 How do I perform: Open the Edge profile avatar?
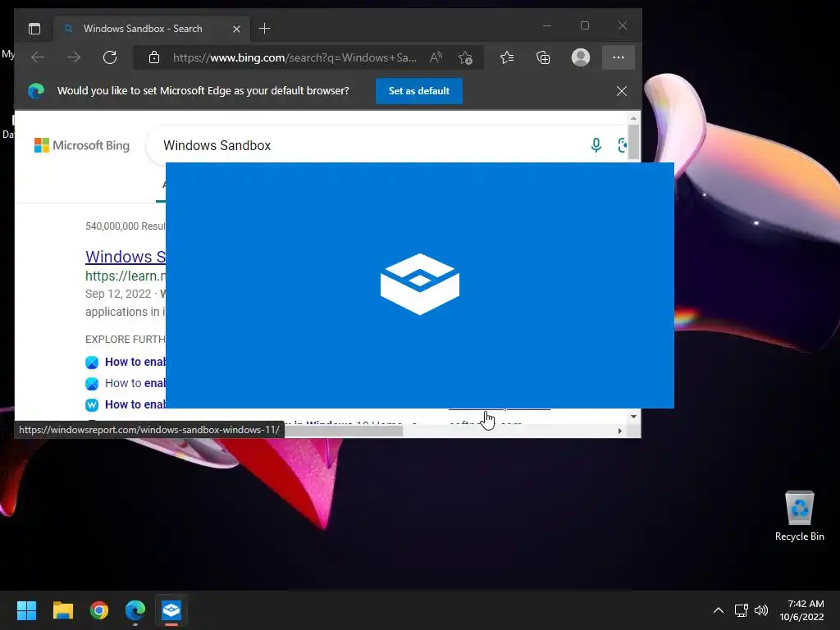click(581, 57)
